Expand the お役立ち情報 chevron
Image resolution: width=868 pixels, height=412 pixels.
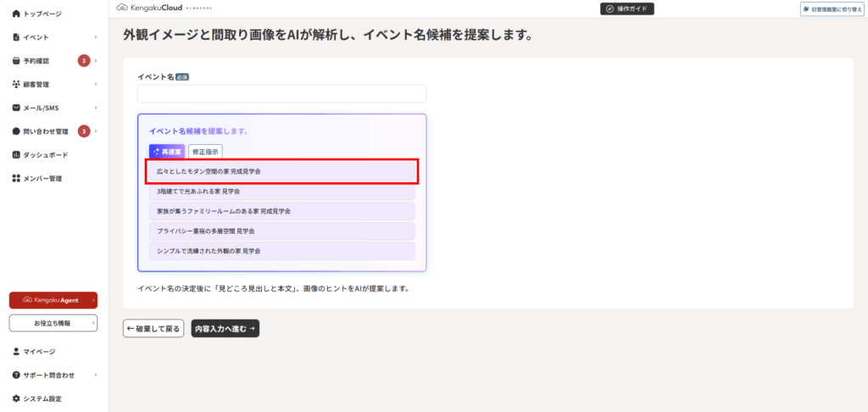pyautogui.click(x=93, y=323)
